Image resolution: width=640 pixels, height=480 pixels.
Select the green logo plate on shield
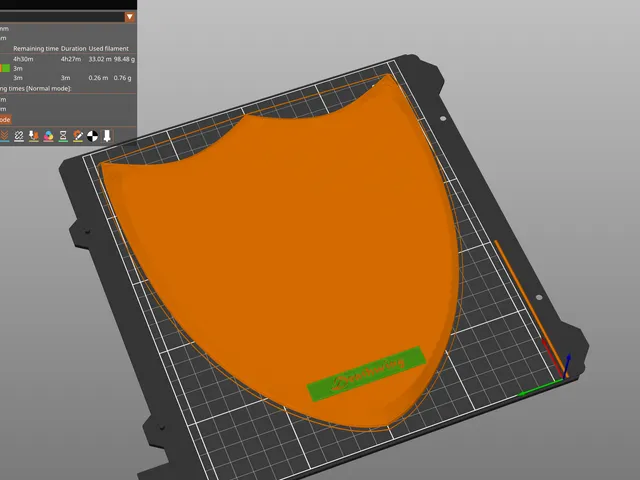[x=366, y=373]
